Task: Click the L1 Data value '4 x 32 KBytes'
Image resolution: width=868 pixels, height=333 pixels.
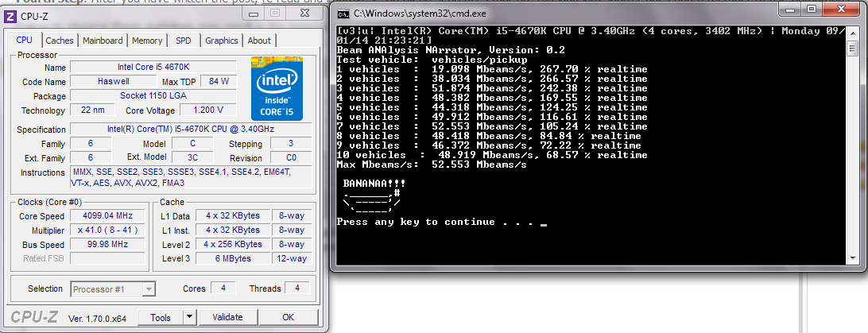Action: point(232,215)
